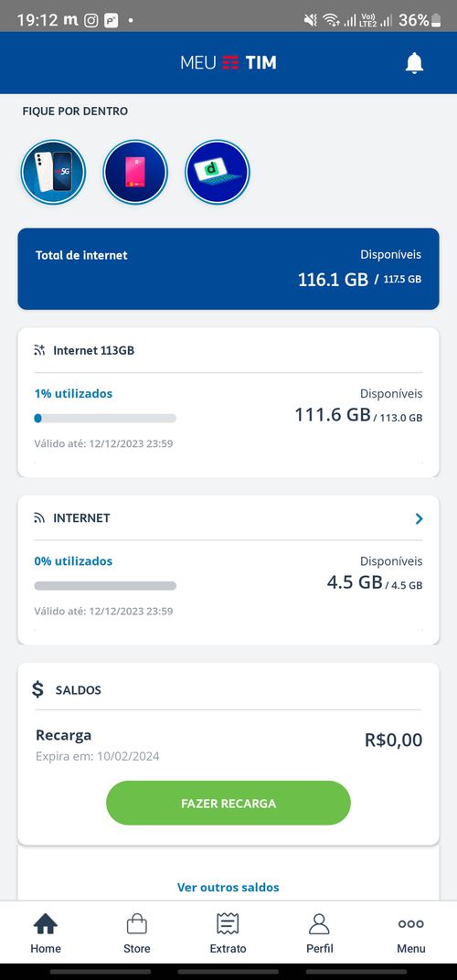457x980 pixels.
Task: Open the pink card story circle
Action: point(135,172)
